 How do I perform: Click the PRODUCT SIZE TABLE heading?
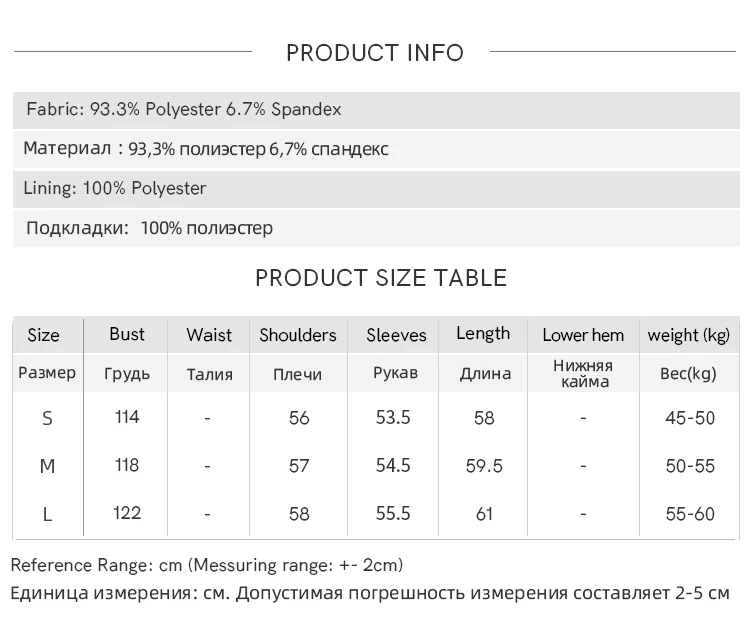tap(381, 278)
